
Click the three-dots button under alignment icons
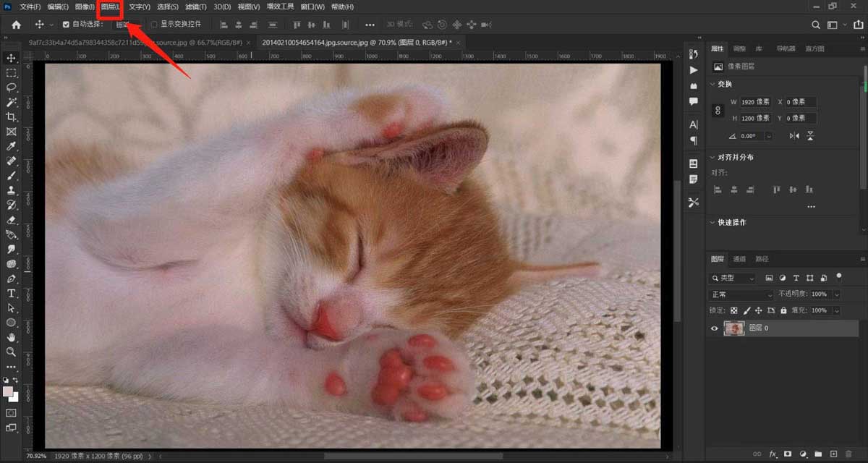tap(811, 207)
